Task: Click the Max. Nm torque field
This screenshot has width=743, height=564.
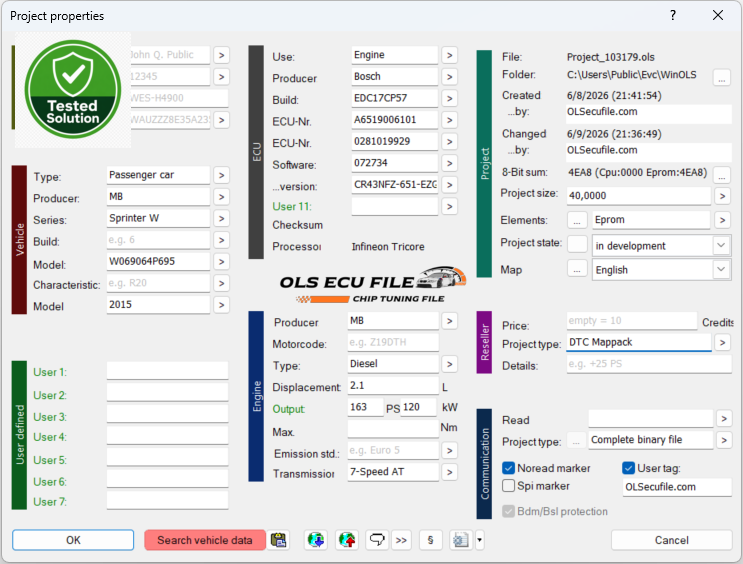Action: (393, 429)
